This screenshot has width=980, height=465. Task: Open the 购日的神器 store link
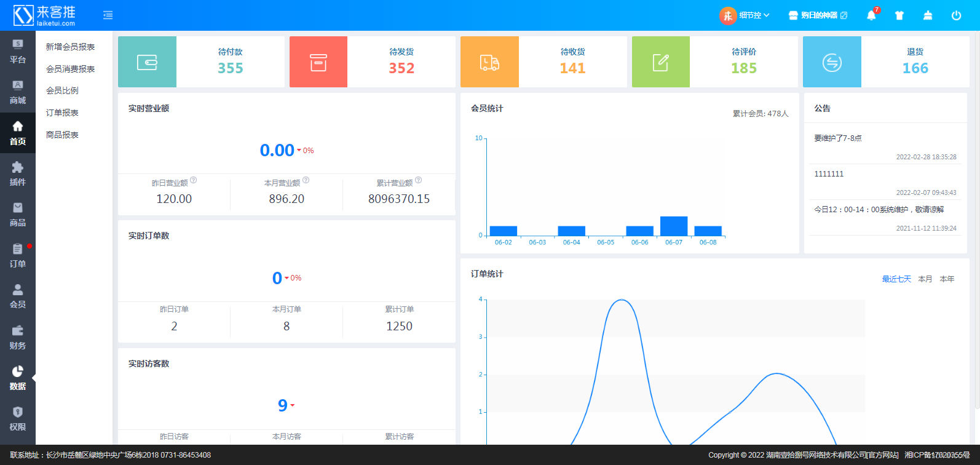(x=818, y=15)
